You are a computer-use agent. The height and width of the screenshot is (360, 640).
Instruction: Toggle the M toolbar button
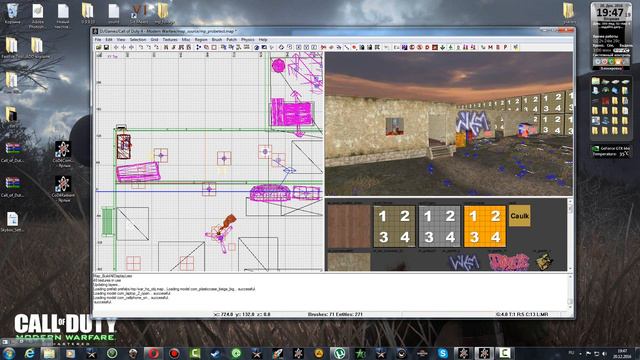point(491,47)
